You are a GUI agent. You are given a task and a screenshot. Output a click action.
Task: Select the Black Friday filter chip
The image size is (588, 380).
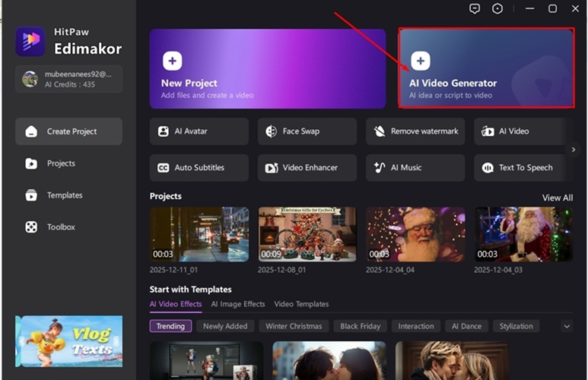click(361, 326)
